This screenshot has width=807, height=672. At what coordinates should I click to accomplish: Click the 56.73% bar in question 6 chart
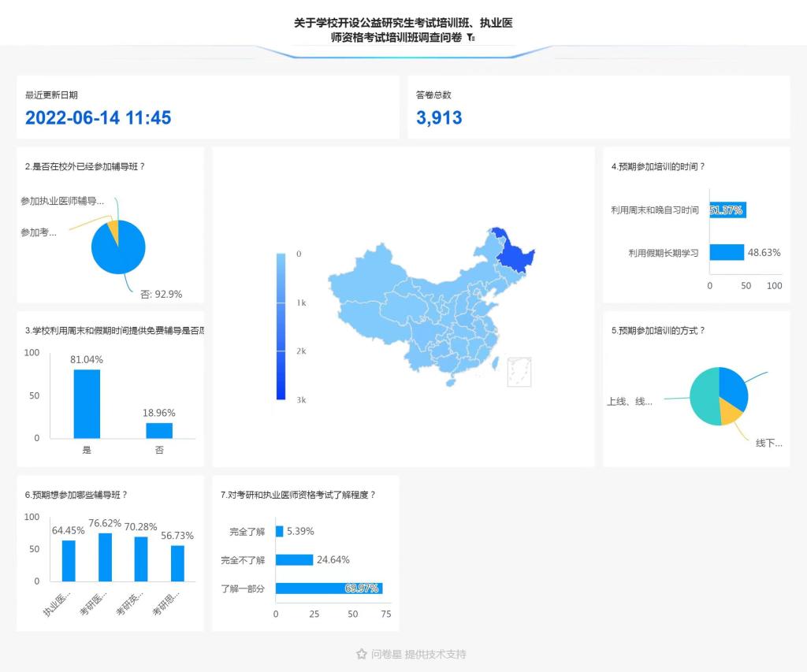point(177,563)
